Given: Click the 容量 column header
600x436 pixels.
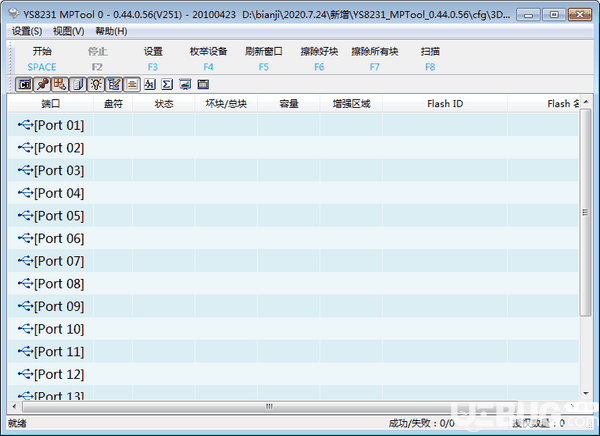Looking at the screenshot, I should click(289, 104).
